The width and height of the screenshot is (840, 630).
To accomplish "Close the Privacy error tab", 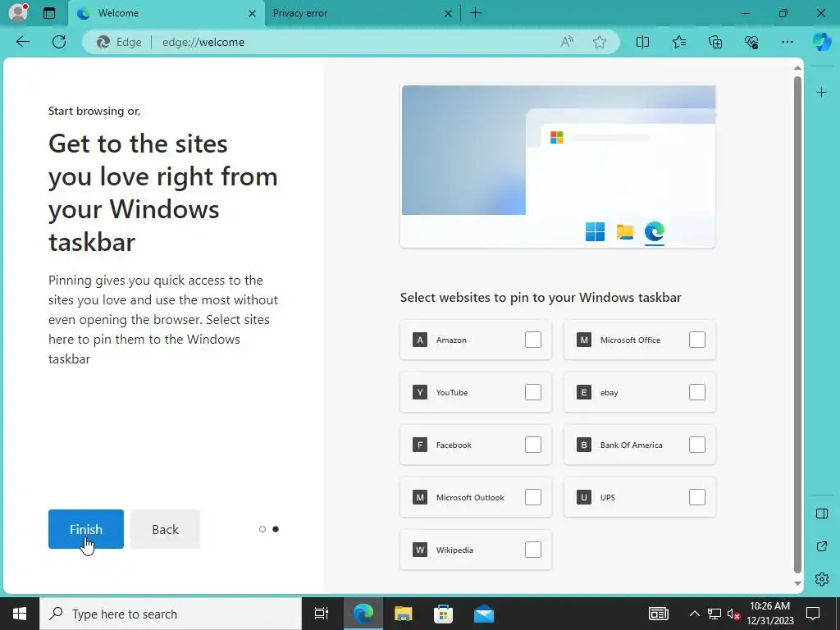I will point(448,13).
